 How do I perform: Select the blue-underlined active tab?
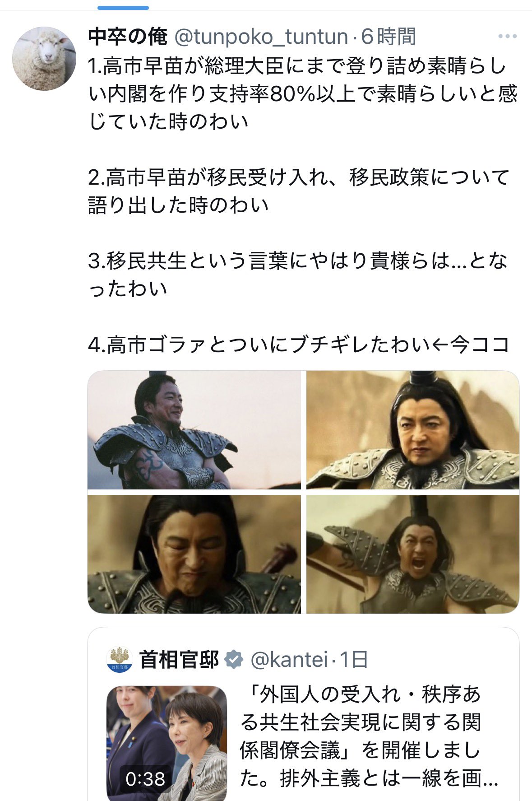123,8
